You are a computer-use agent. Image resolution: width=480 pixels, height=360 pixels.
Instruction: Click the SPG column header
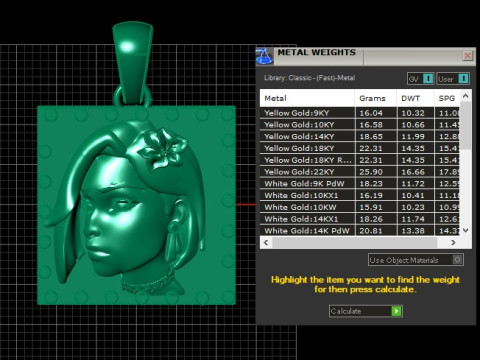(447, 98)
